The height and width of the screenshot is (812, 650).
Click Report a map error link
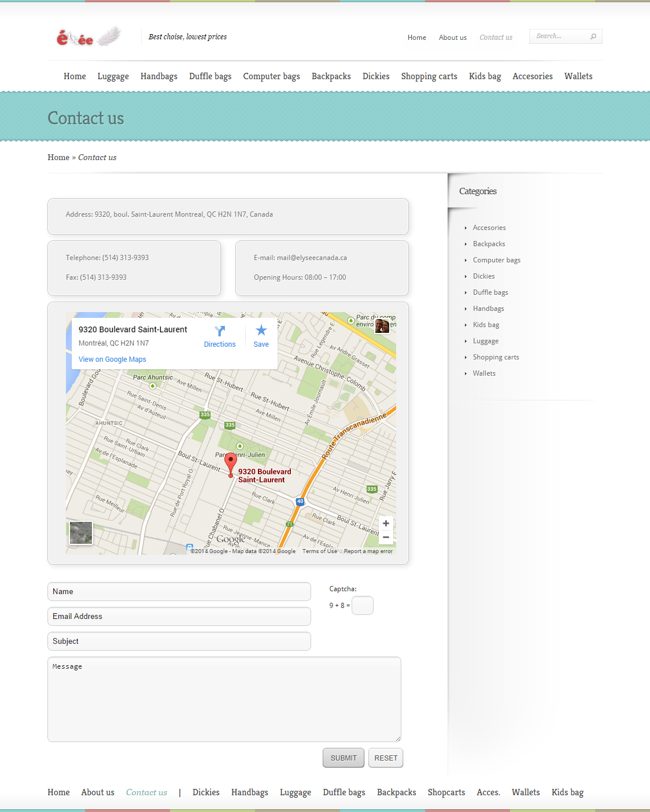coord(368,551)
